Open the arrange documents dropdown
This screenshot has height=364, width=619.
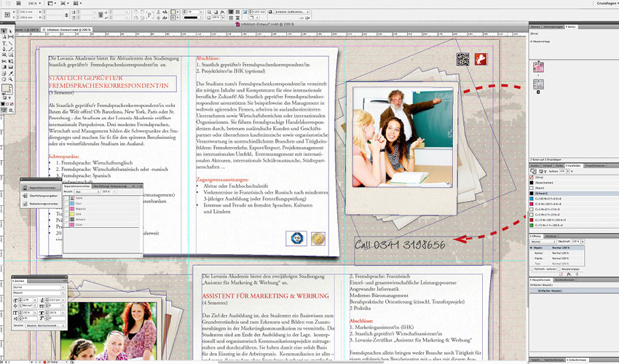pos(77,3)
